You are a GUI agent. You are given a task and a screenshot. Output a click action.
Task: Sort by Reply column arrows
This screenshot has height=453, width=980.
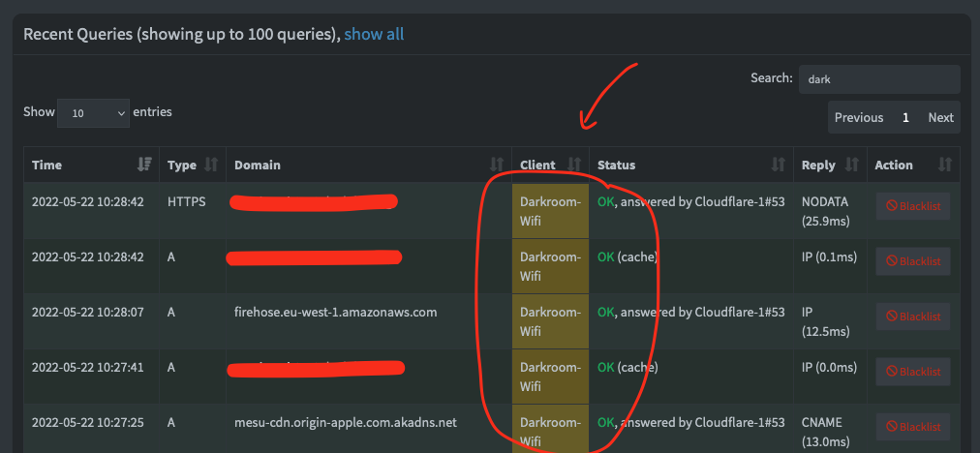tap(852, 165)
